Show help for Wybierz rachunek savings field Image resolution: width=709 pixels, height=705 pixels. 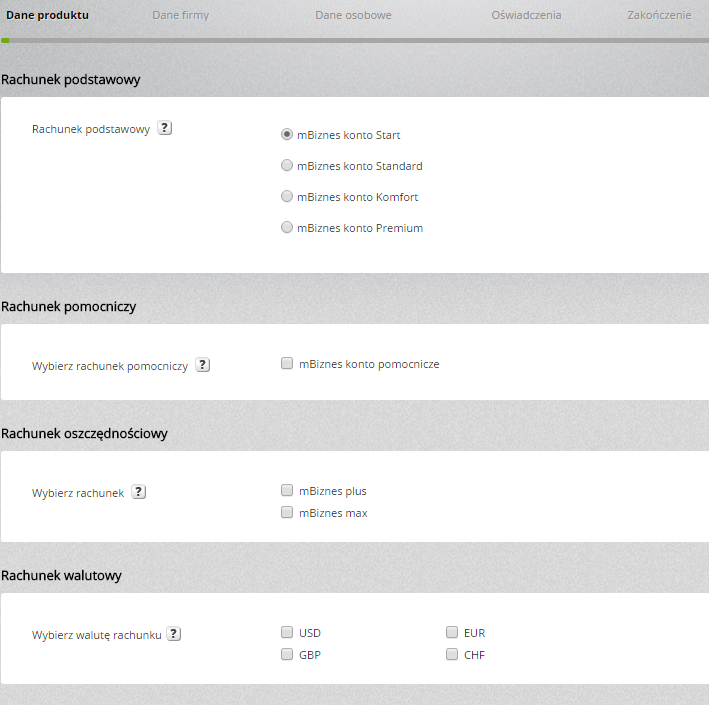tap(138, 492)
